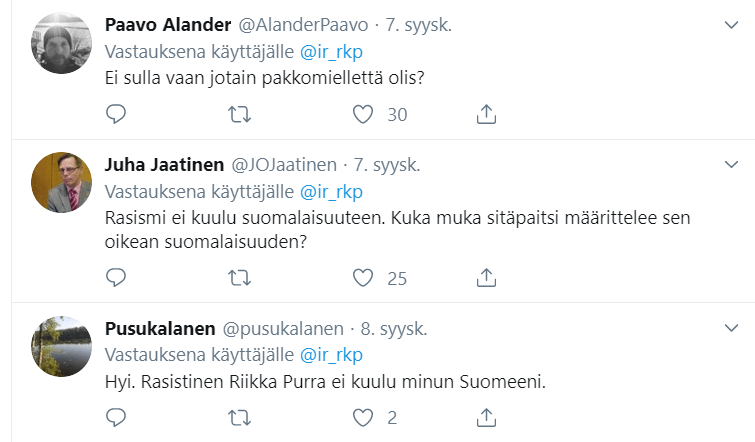Viewport: 755px width, 442px height.
Task: Retweet Pusukalanen's tweet
Action: click(x=240, y=416)
